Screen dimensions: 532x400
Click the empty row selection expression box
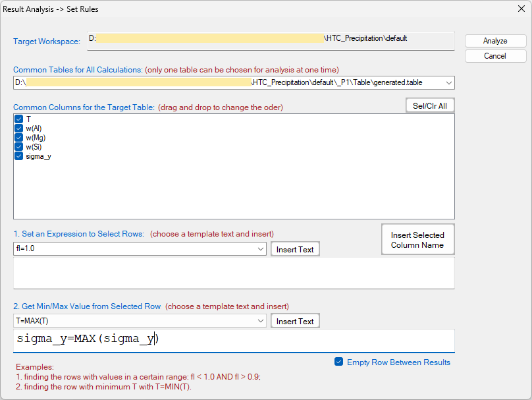click(x=233, y=272)
